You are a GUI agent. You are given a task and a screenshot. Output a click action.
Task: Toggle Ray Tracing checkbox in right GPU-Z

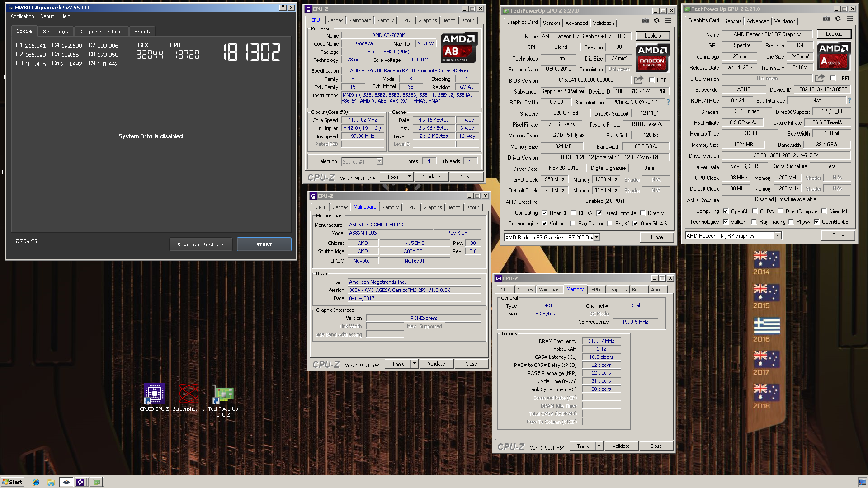coord(754,222)
